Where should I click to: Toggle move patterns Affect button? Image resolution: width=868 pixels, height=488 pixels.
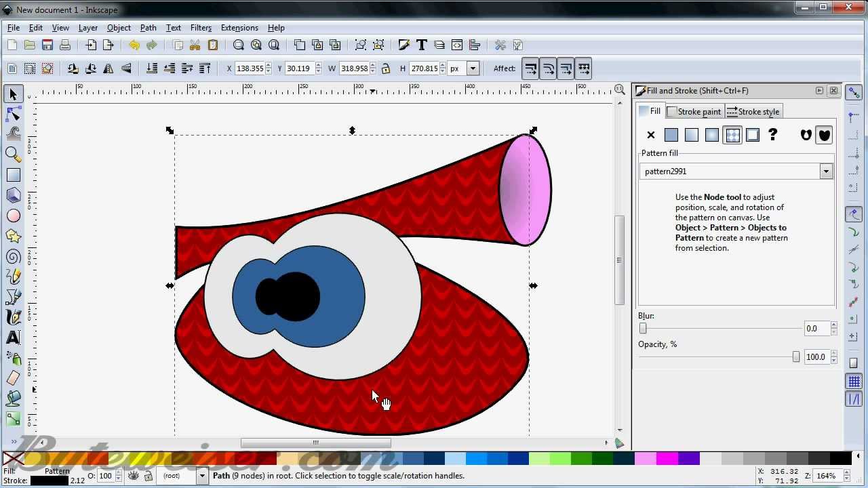tap(583, 68)
